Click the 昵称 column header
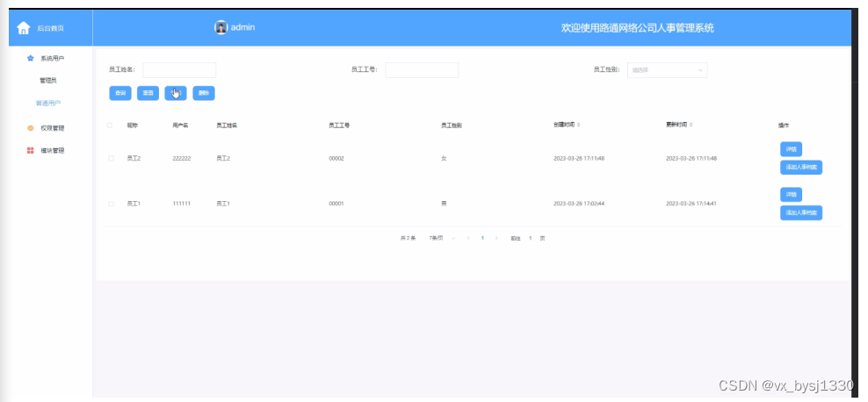The image size is (868, 402). (x=133, y=126)
